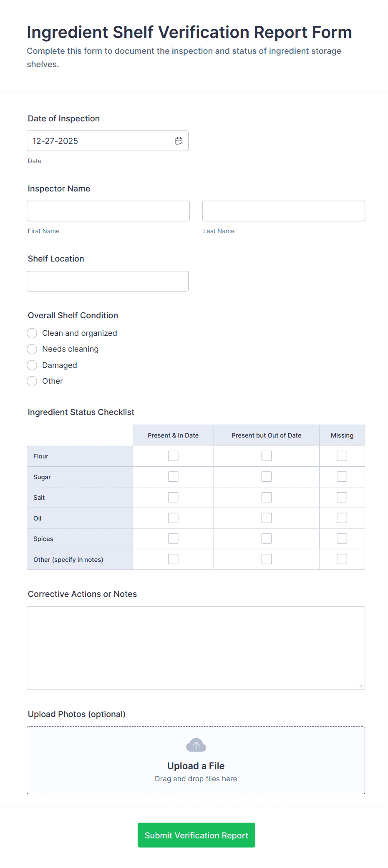Screen dimensions: 388x868
Task: Check Flour as Present & In Date
Action: 173,456
